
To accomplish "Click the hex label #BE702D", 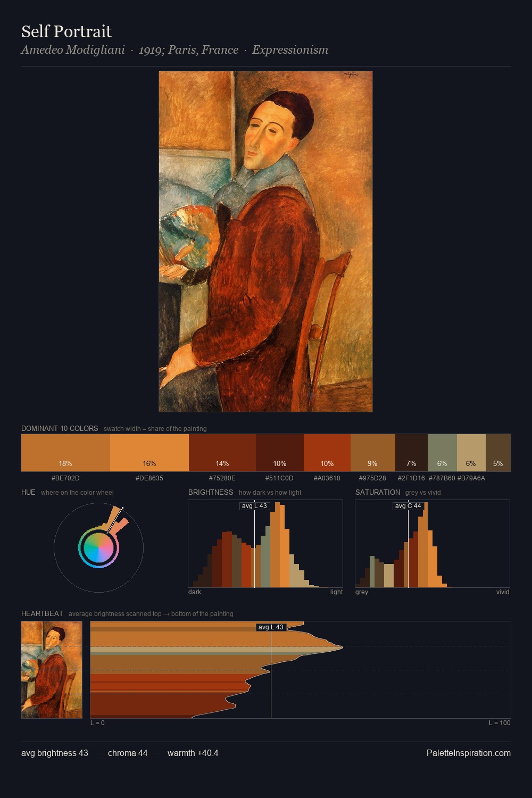I will tap(65, 478).
